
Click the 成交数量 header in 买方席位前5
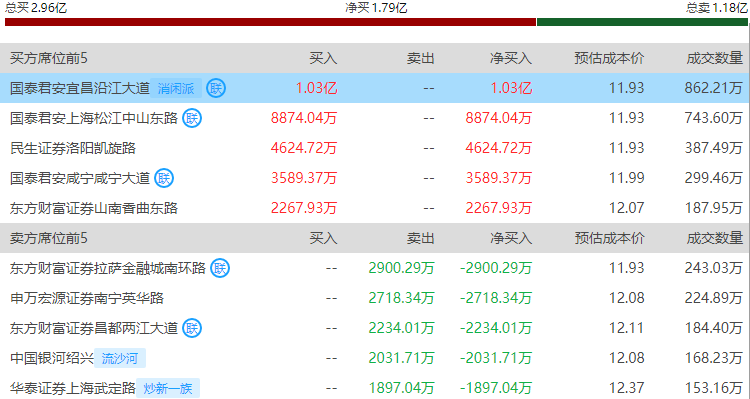coord(715,58)
